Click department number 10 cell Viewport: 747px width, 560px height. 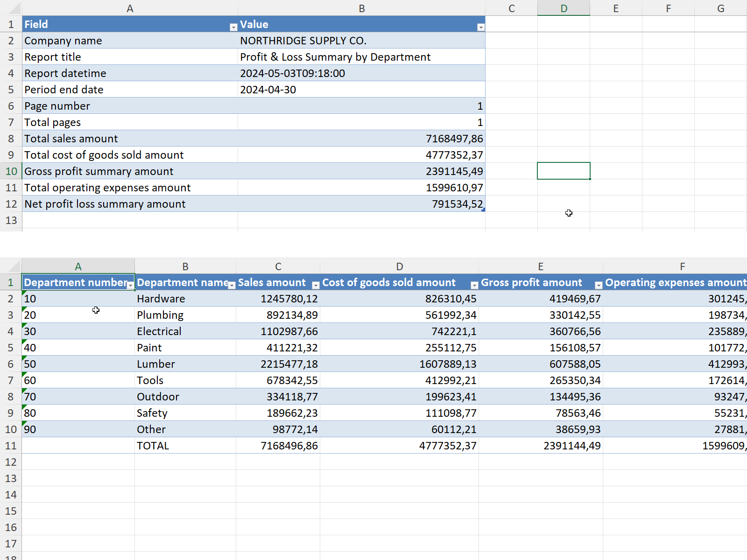(x=78, y=299)
